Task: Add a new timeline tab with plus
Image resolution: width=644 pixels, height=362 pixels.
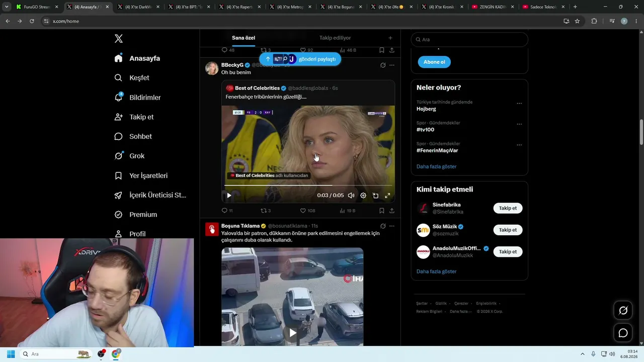Action: point(390,38)
